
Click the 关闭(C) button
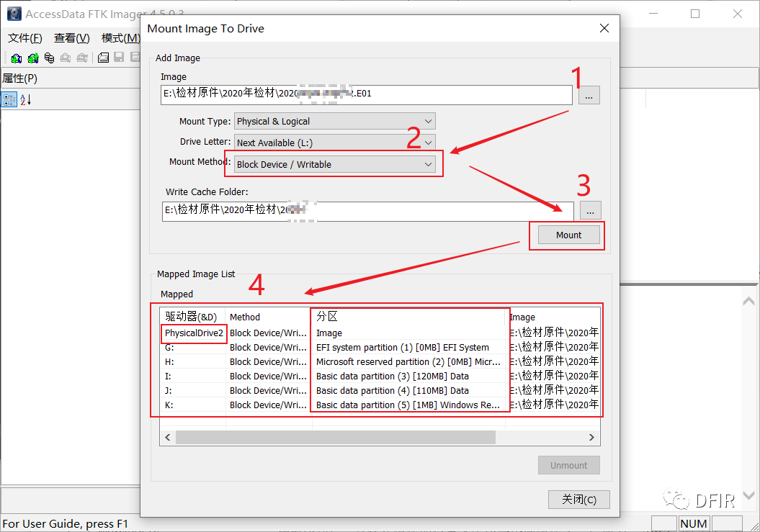(x=578, y=500)
